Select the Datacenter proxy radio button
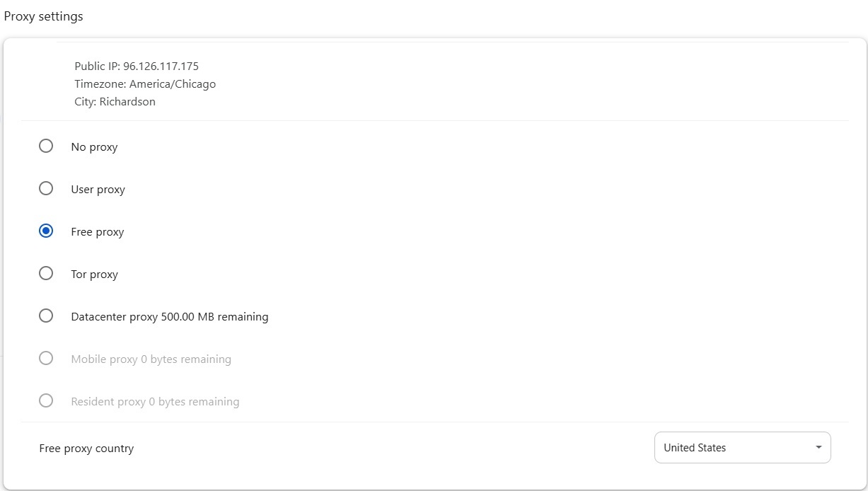Viewport: 868px width, 491px height. (x=46, y=316)
